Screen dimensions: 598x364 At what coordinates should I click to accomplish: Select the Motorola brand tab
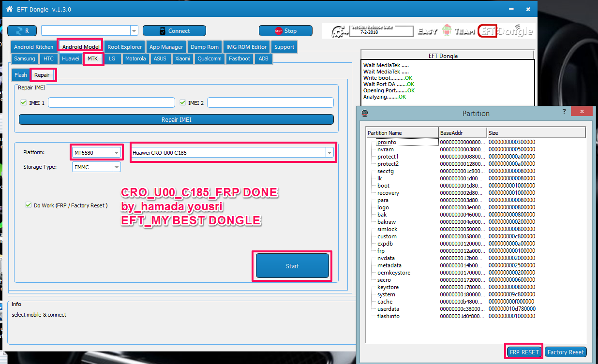pyautogui.click(x=135, y=58)
